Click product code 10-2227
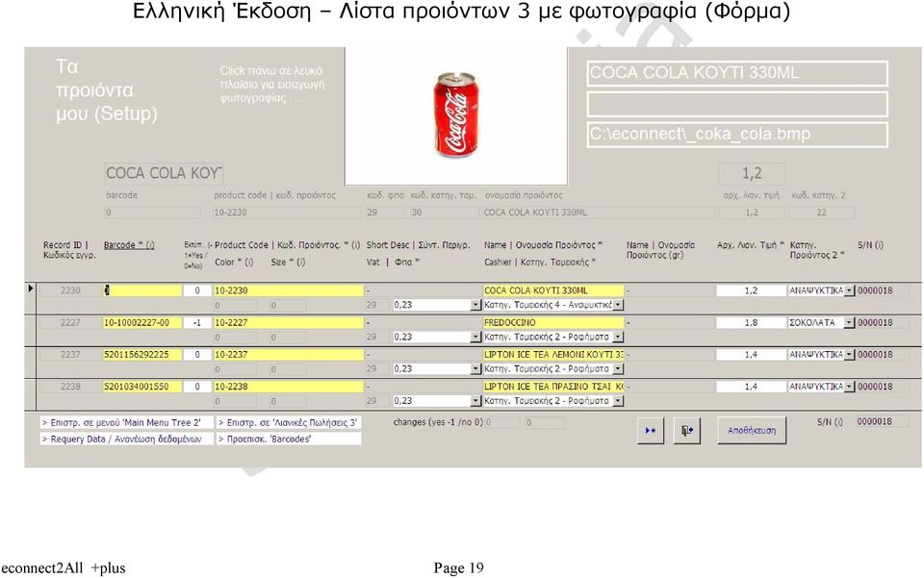Screen dimensions: 924x578 (288, 322)
